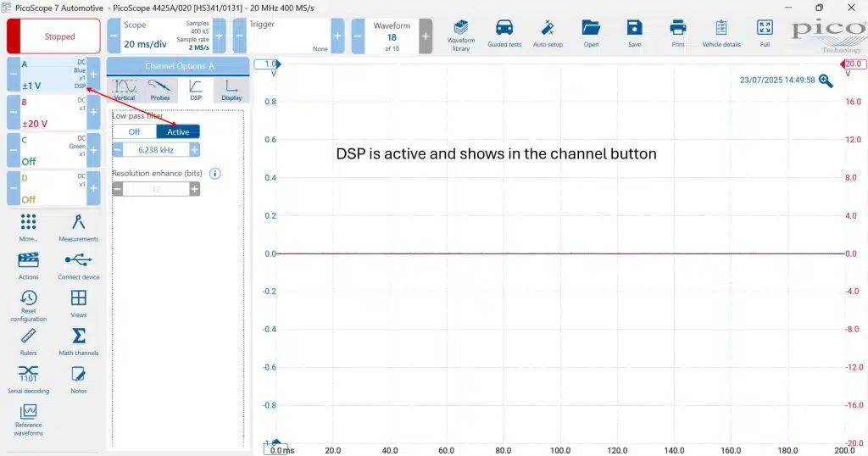This screenshot has height=456, width=868.
Task: Open the Actions panel
Action: pos(28,265)
